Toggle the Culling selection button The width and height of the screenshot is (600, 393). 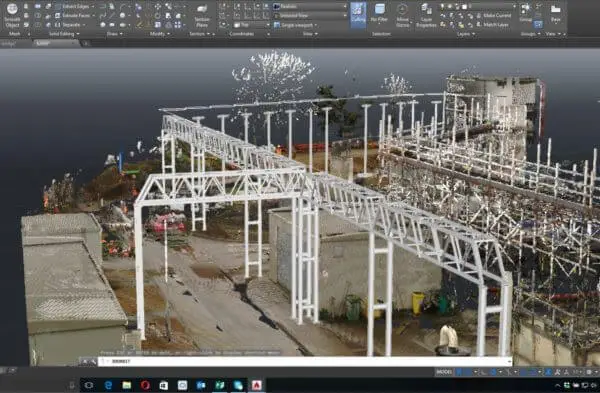pos(358,16)
